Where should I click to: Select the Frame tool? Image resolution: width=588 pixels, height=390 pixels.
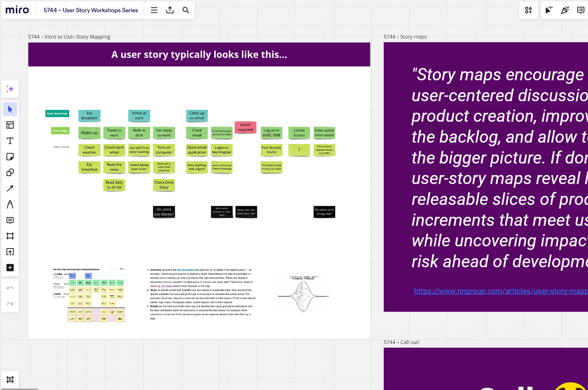click(10, 236)
